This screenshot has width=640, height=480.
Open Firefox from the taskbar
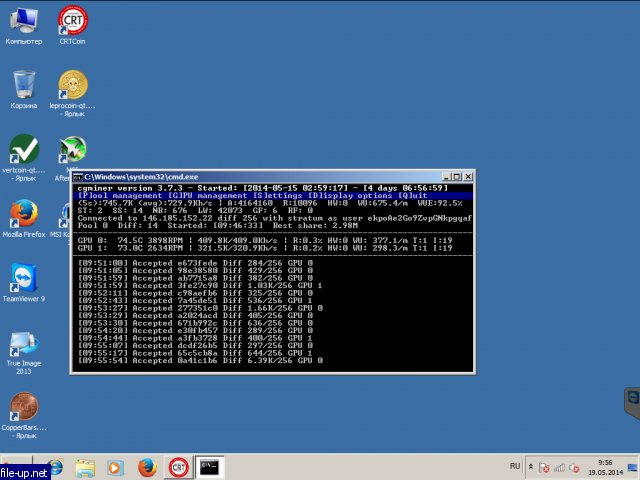coord(147,467)
